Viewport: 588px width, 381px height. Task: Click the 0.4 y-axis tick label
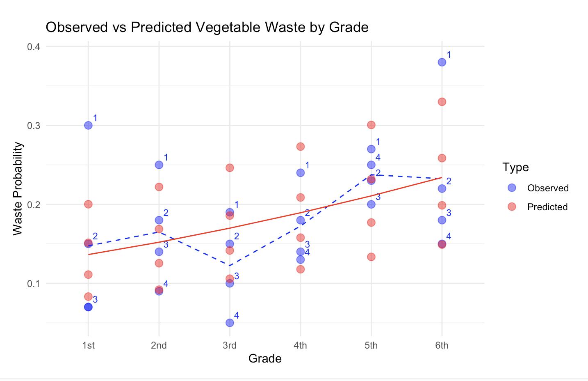click(x=34, y=47)
